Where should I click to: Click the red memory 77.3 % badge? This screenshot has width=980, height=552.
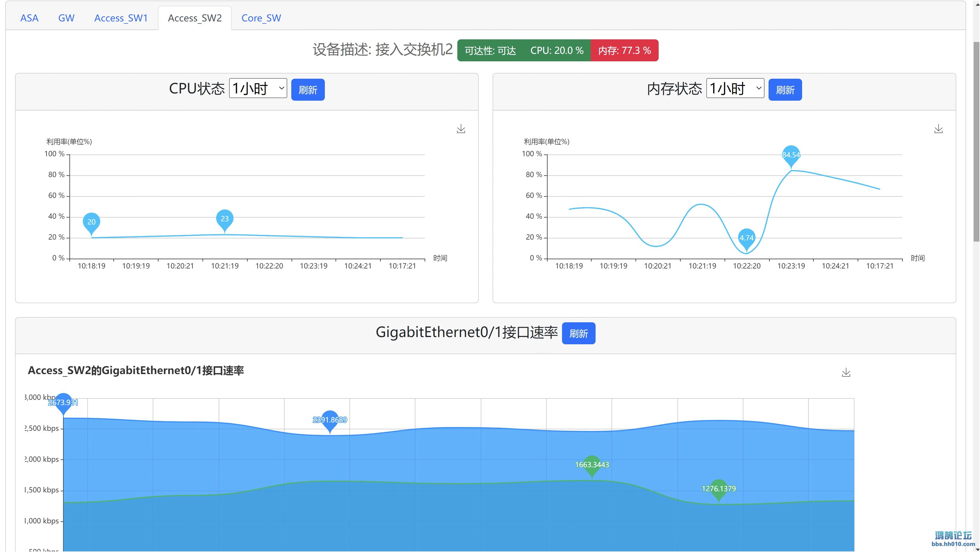click(624, 51)
